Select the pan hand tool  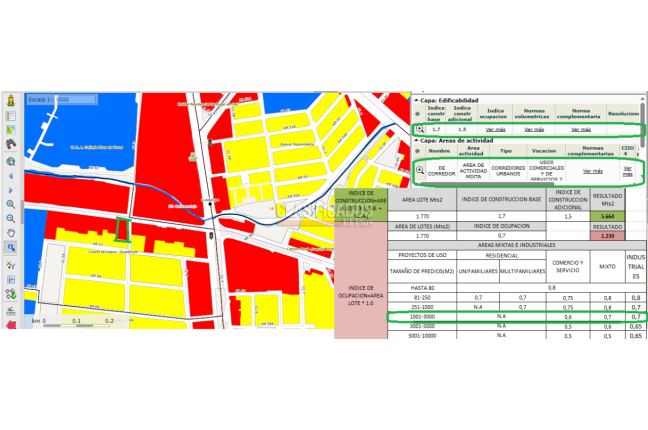coord(11,233)
